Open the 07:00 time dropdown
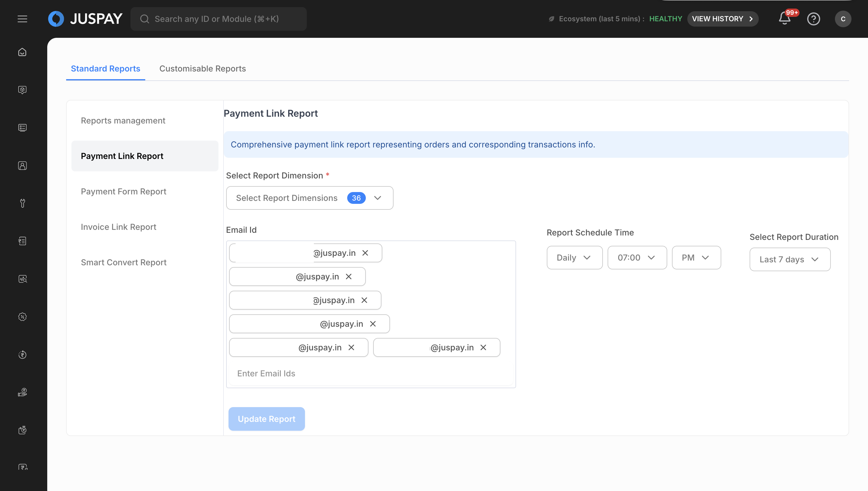Viewport: 868px width, 491px height. pyautogui.click(x=637, y=258)
